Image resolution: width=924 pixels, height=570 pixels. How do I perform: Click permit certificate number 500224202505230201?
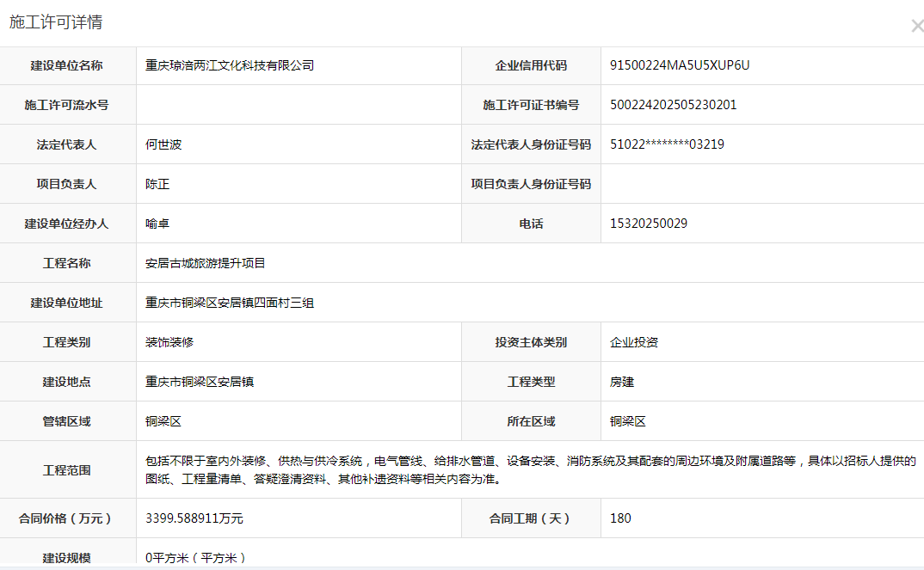point(673,105)
